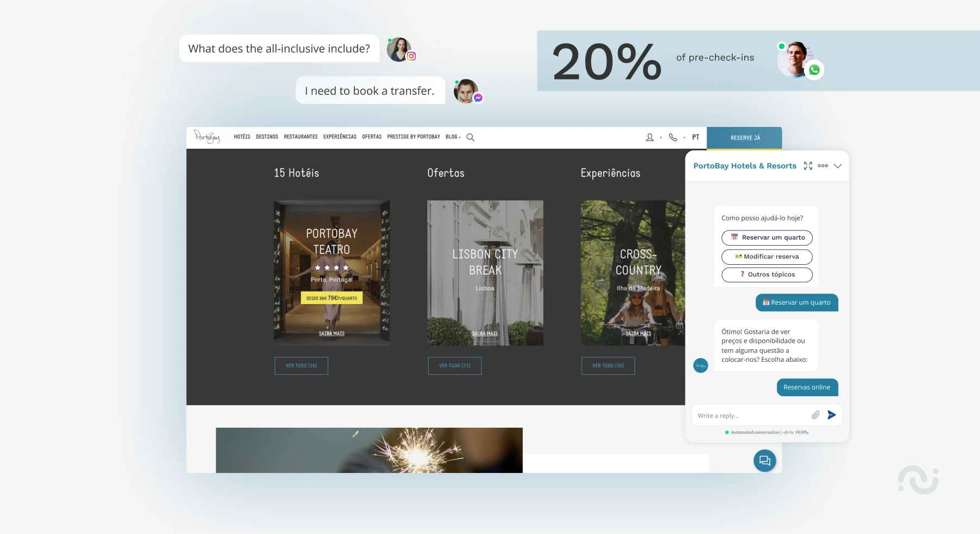Screen dimensions: 980x534
Task: Click the Write a reply input field
Action: 751,416
